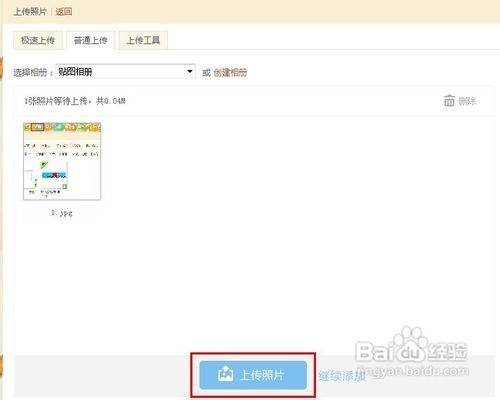
Task: Click the 上传照片 page title in the header
Action: [x=30, y=12]
